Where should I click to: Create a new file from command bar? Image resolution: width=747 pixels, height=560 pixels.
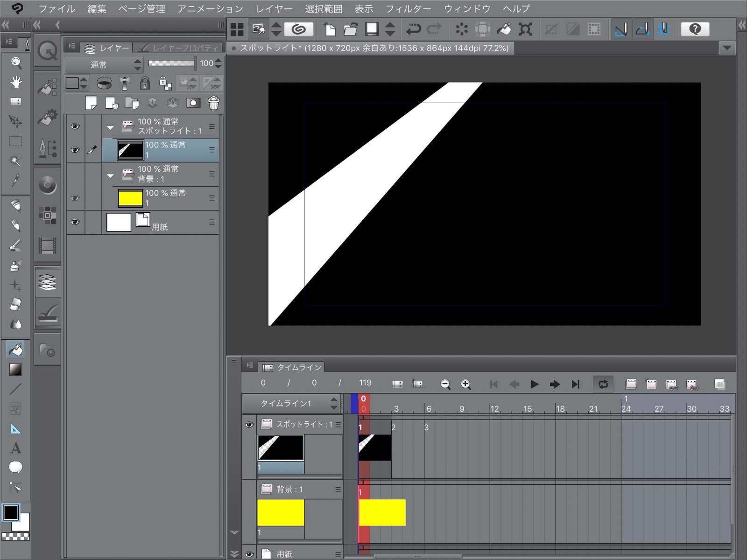pyautogui.click(x=330, y=29)
